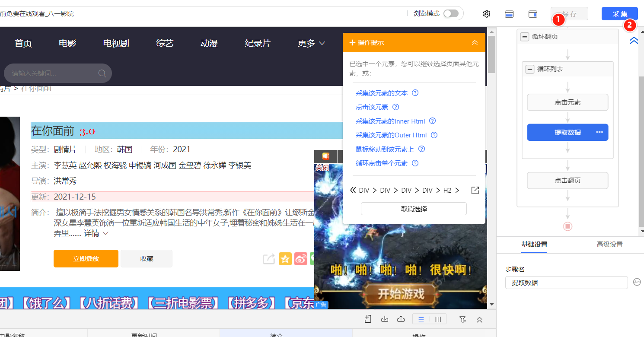Open 首页 in the site navigation
Image resolution: width=644 pixels, height=337 pixels.
click(23, 43)
